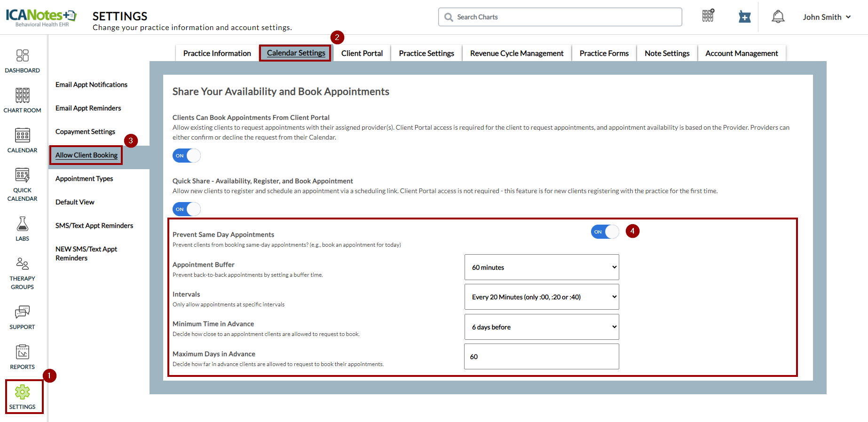Click the Maximum Days in Advance field
Viewport: 868px width, 422px height.
click(x=542, y=357)
